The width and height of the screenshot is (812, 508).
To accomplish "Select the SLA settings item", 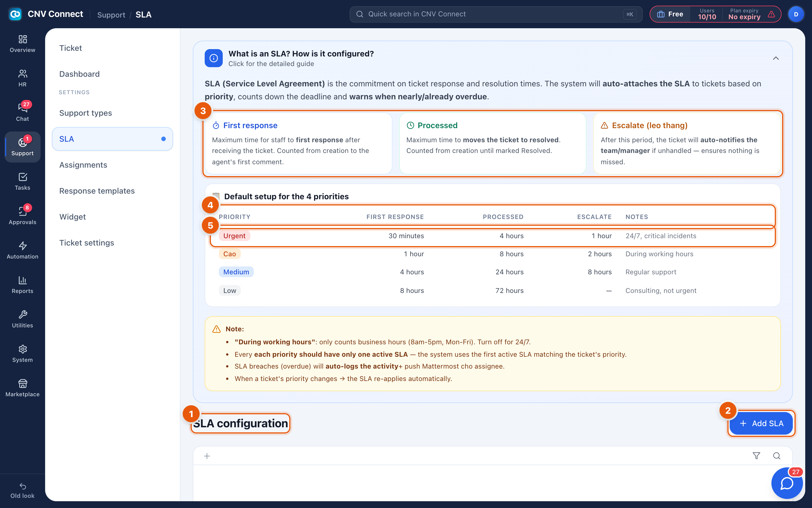I will pos(112,139).
